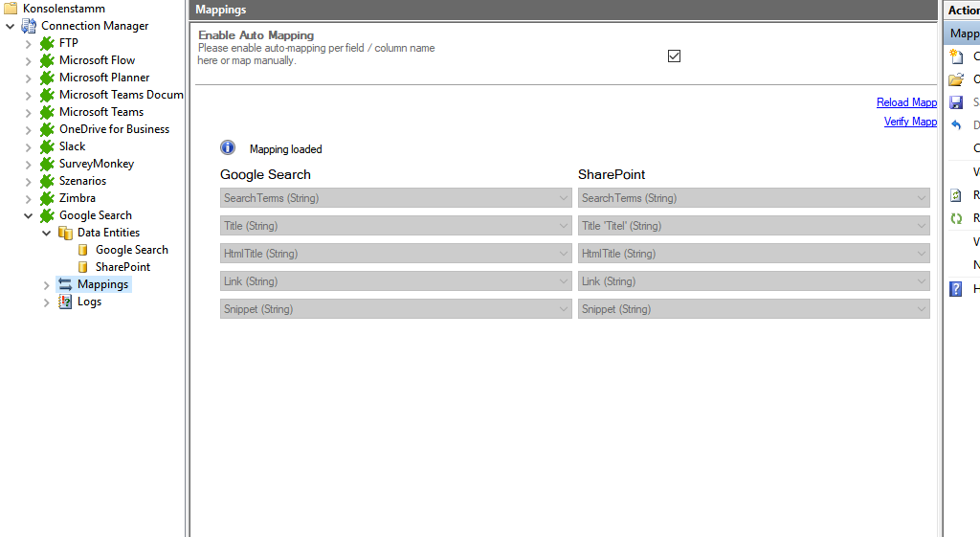Expand the Microsoft Flow tree node

[28, 60]
